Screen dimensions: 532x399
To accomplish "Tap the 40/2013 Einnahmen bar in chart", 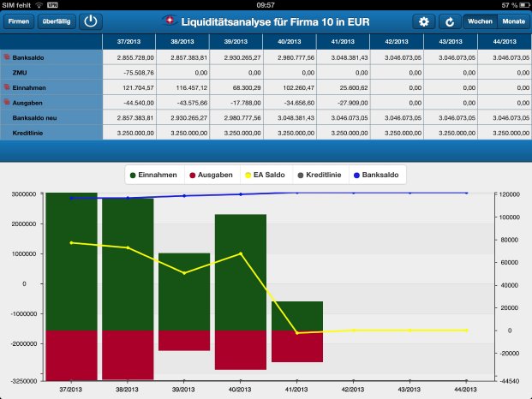I will point(240,272).
